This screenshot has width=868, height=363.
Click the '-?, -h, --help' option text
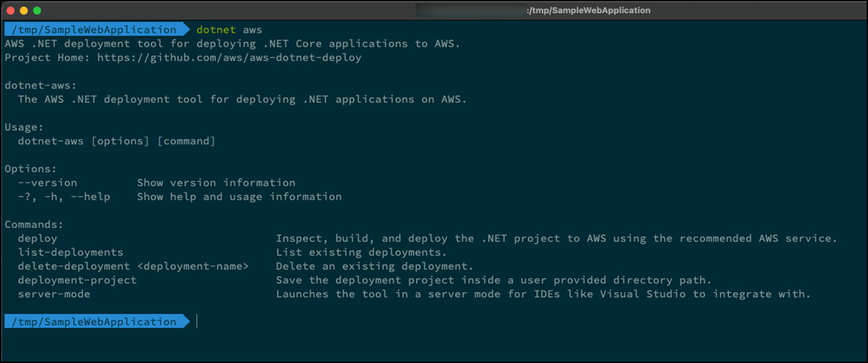click(64, 197)
